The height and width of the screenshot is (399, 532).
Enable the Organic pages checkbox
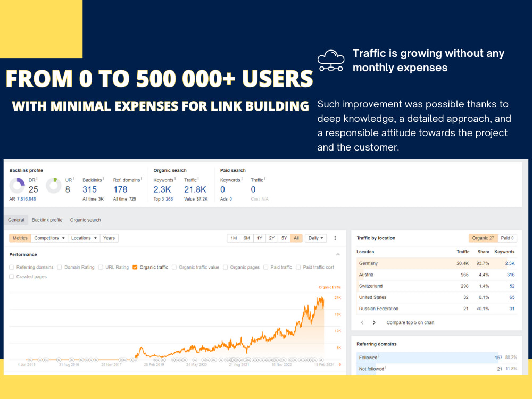(x=225, y=268)
